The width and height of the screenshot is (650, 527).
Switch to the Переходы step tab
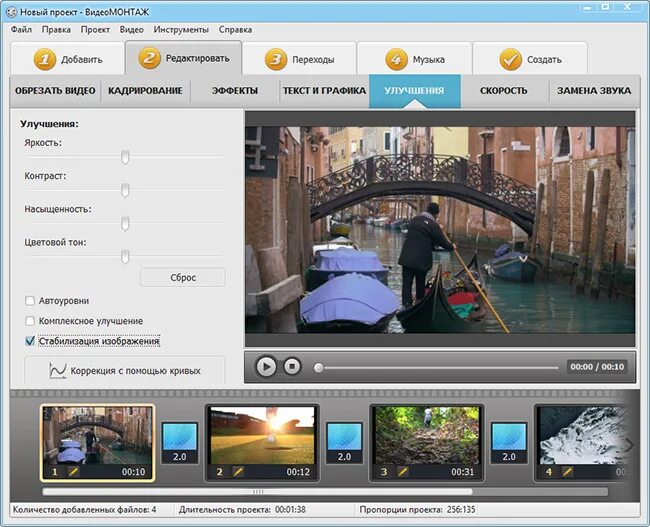pyautogui.click(x=299, y=59)
